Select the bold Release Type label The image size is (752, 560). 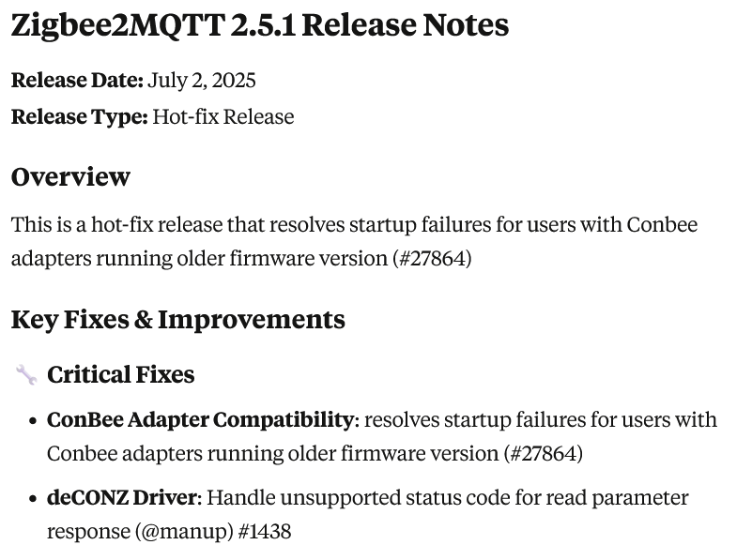[79, 117]
